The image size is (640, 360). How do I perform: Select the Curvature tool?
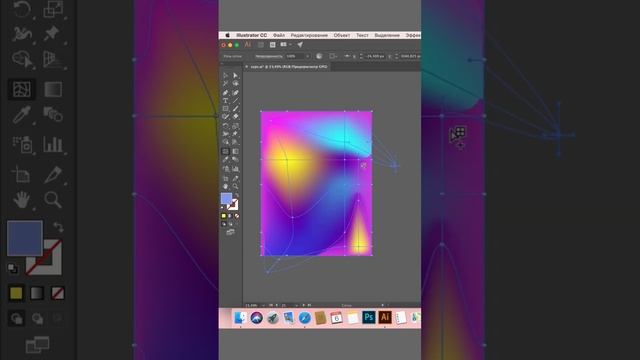click(x=236, y=93)
